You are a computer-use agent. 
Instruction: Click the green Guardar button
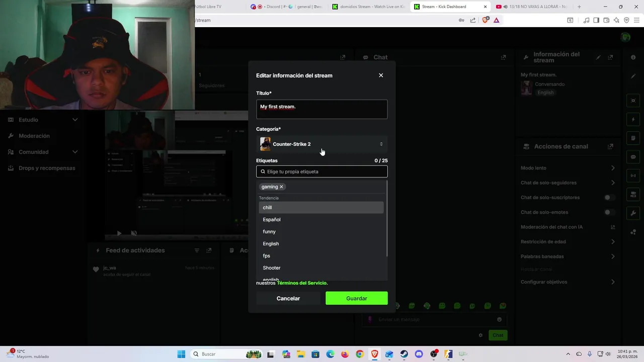(357, 298)
